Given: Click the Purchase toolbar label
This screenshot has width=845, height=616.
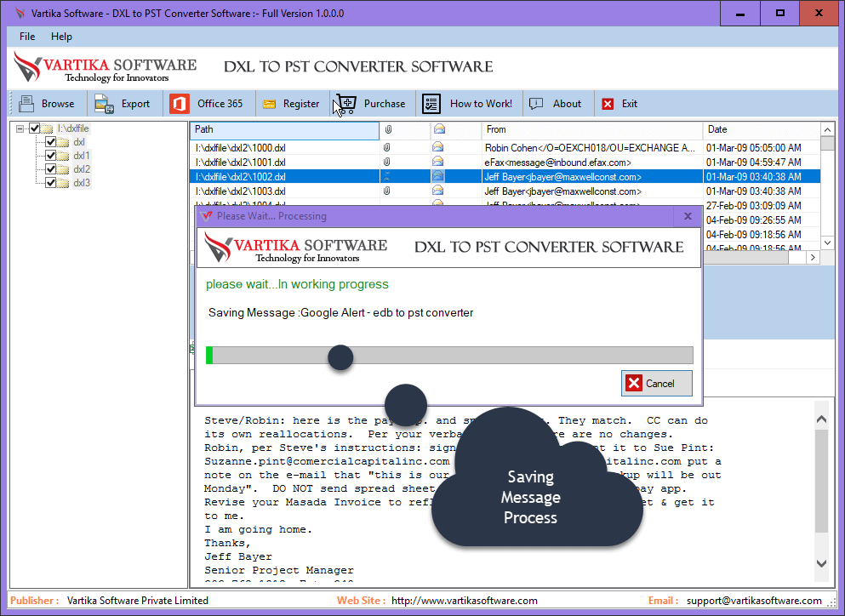Looking at the screenshot, I should 385,104.
